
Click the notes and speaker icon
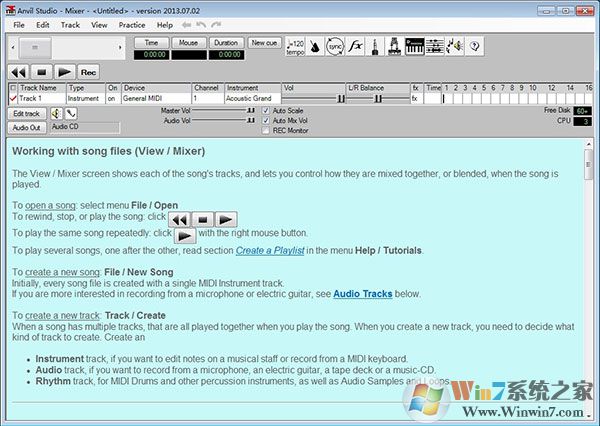[455, 47]
